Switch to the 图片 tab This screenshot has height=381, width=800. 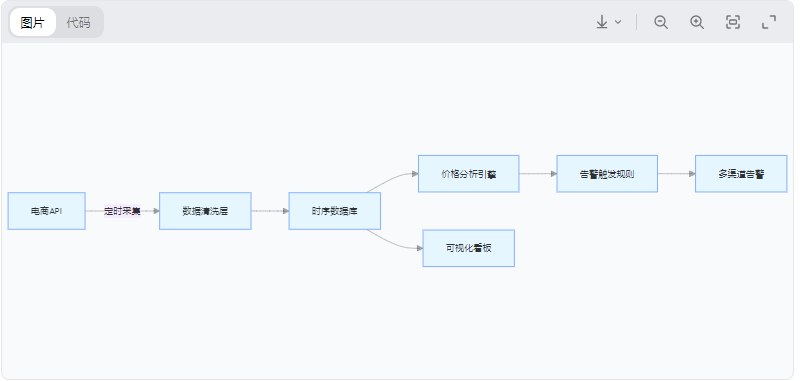33,22
